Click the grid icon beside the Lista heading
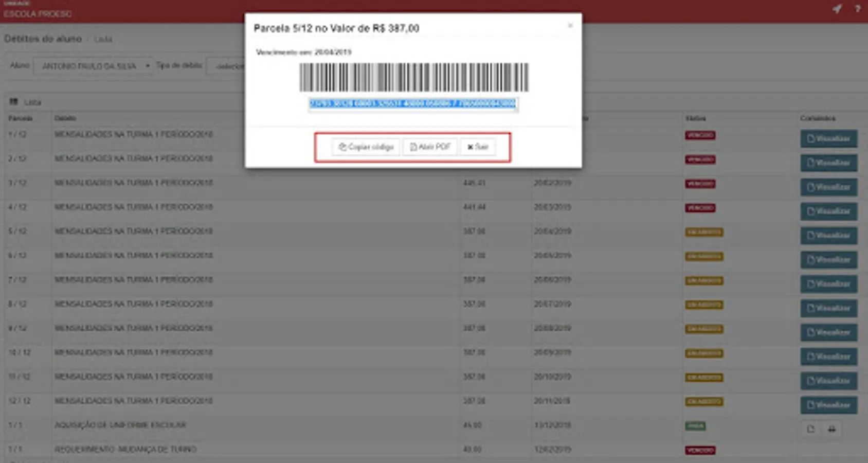 click(14, 102)
